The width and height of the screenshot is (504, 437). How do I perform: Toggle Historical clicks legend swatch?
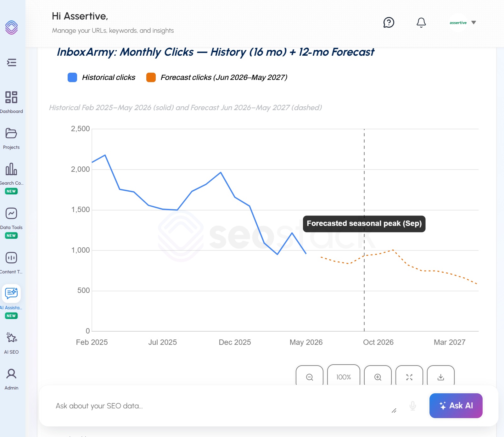point(72,77)
